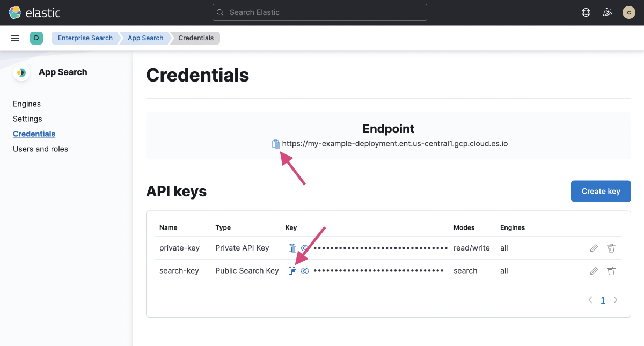The image size is (644, 346).
Task: Open the newsfeed celebration icon
Action: pyautogui.click(x=608, y=12)
